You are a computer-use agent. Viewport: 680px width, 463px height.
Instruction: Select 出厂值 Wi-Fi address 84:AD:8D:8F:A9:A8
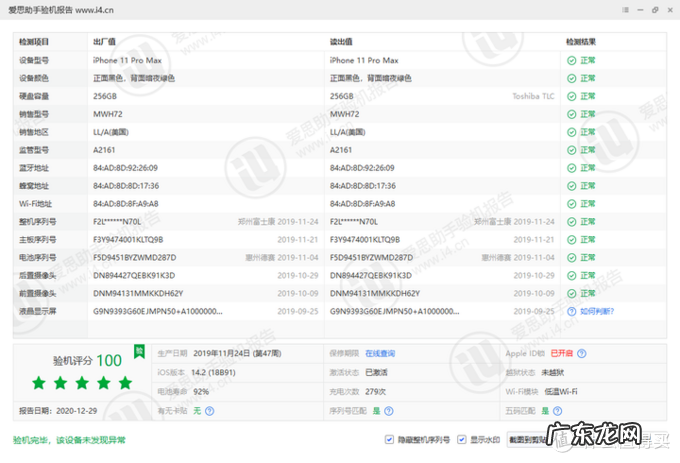click(x=126, y=204)
